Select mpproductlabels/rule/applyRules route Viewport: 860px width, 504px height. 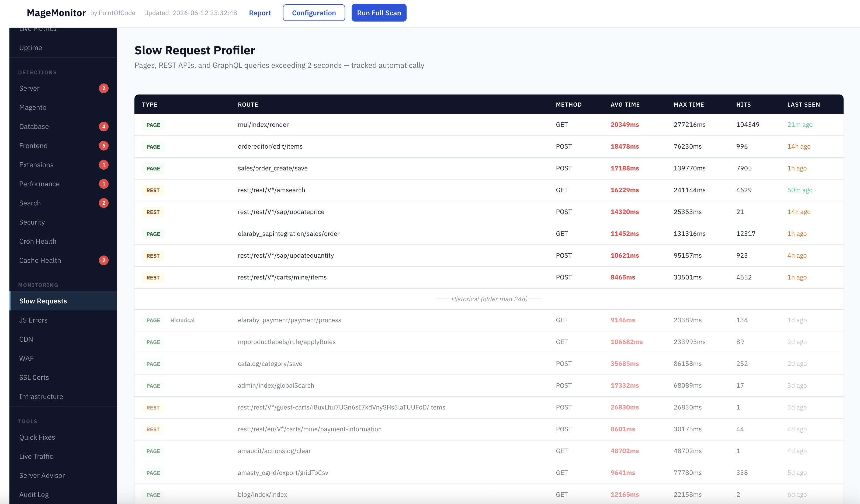(287, 342)
